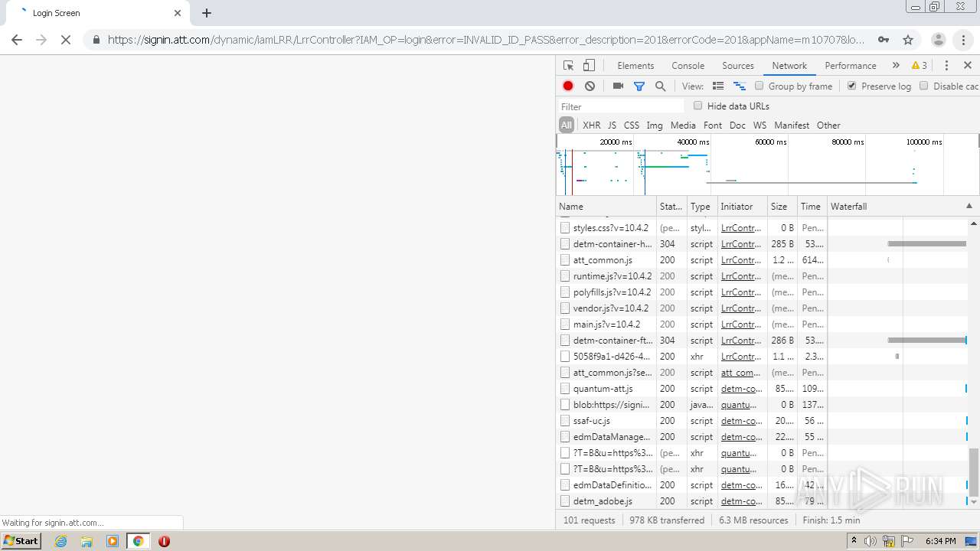980x551 pixels.
Task: Switch to the Elements tab
Action: point(635,66)
